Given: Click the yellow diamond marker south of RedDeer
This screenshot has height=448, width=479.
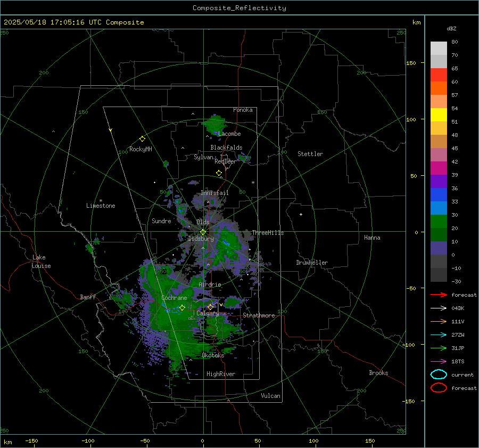Looking at the screenshot, I should tap(219, 173).
